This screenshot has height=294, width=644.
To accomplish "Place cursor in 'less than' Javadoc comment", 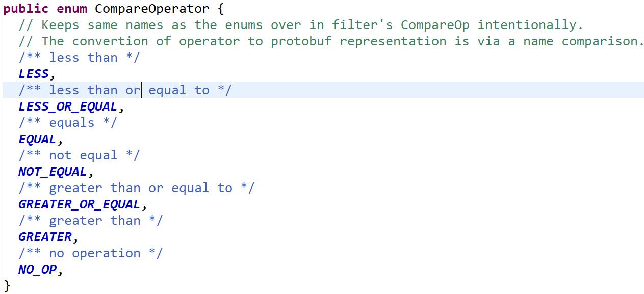I will tap(79, 58).
